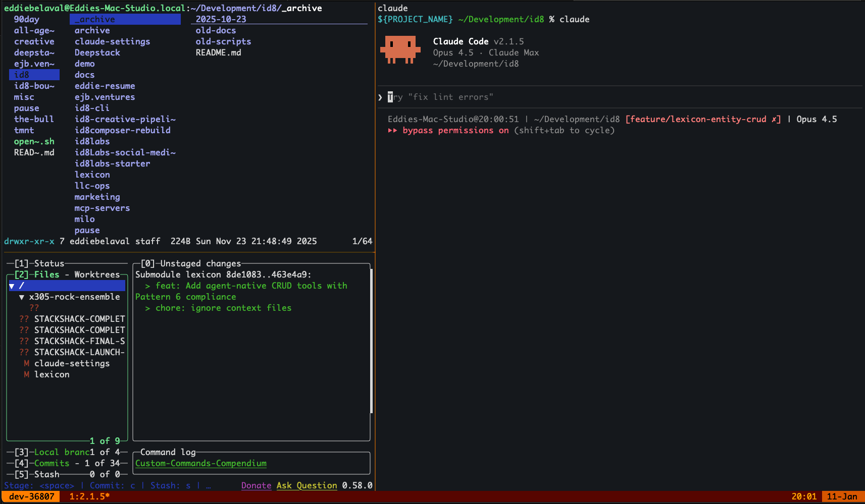
Task: Click the Donate link
Action: click(256, 485)
